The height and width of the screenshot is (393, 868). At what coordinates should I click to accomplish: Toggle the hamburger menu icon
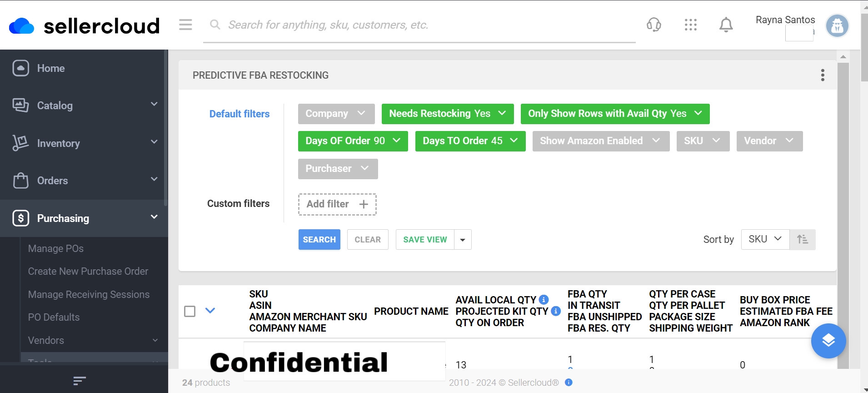coord(185,25)
